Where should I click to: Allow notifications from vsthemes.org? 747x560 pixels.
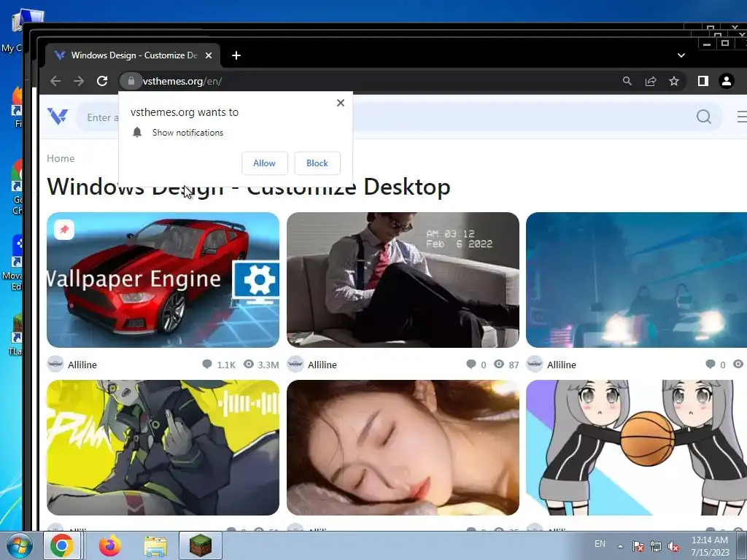[264, 163]
